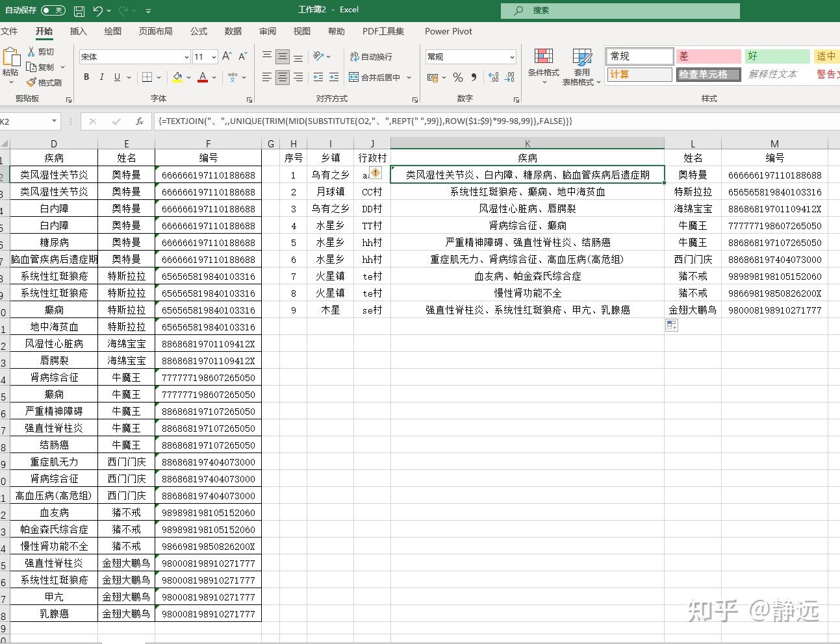Select top align icon

[267, 56]
